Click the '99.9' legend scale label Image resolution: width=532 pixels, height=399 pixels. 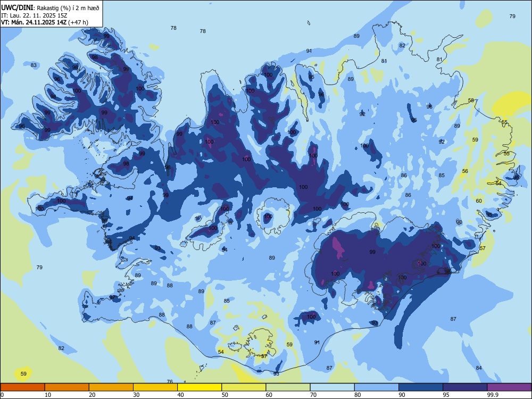click(492, 395)
